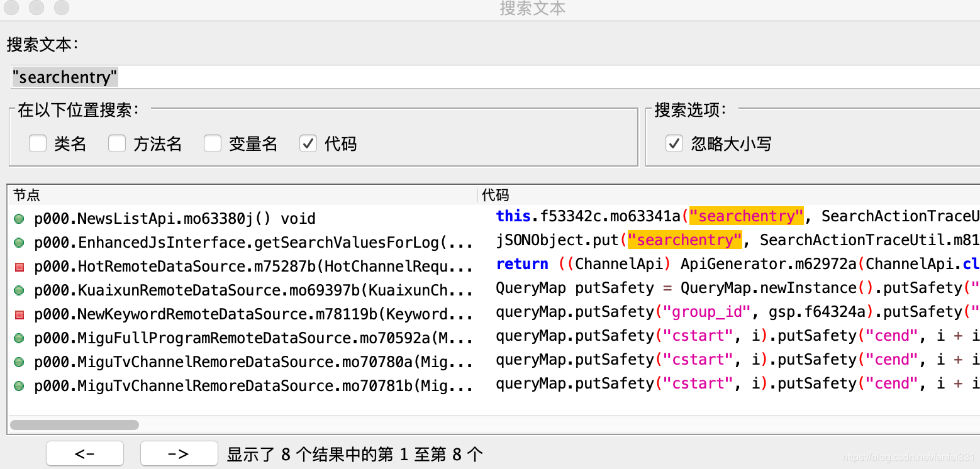Click the 代码 column header
980x469 pixels.
[x=730, y=196]
